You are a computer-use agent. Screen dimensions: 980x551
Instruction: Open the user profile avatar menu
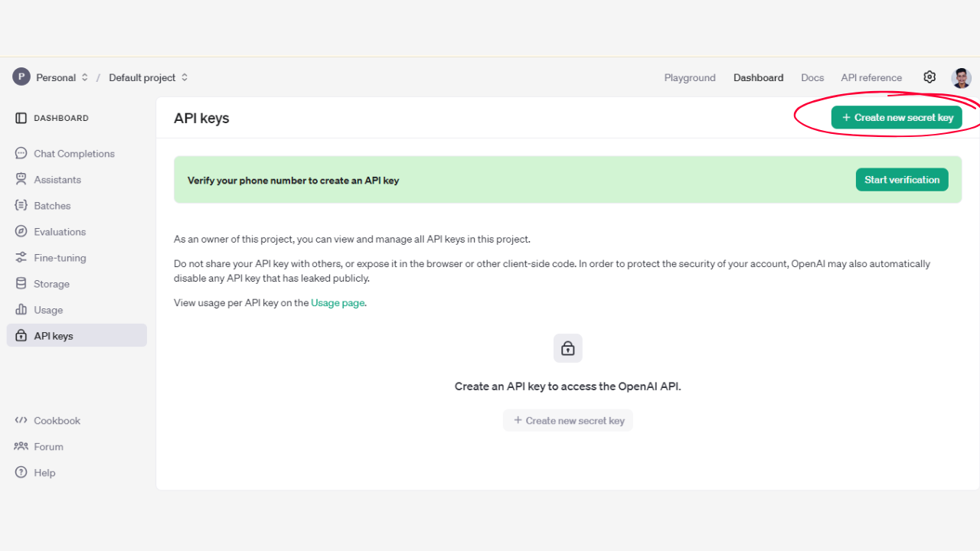coord(962,77)
